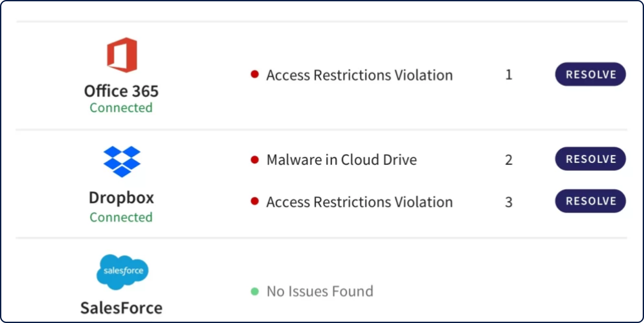Screen dimensions: 644x323
Task: Click red dot beside Malware in Cloud Drive
Action: (x=255, y=160)
